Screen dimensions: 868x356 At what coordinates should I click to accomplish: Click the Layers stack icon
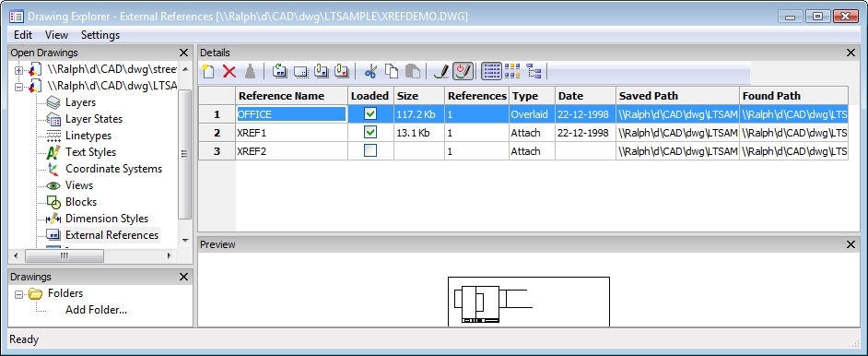click(x=53, y=102)
